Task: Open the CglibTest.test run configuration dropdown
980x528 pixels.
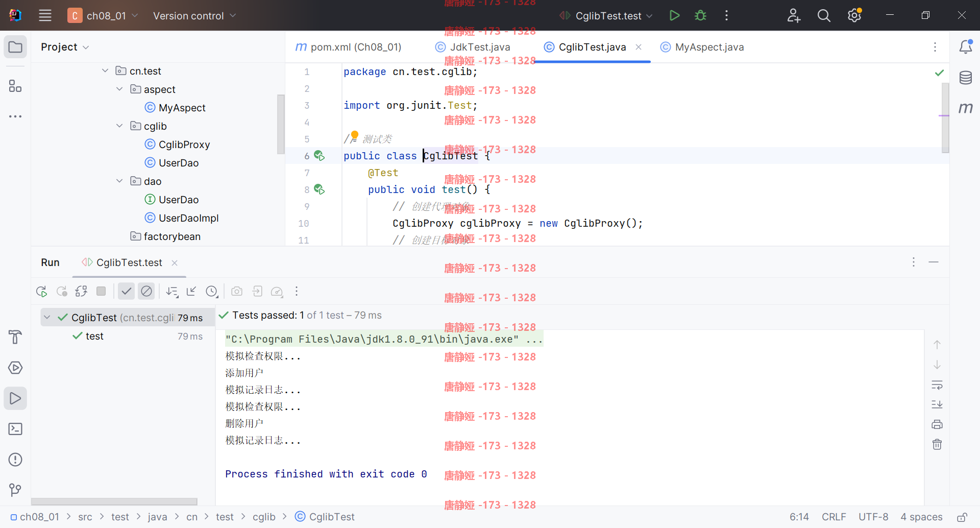Action: pos(606,16)
